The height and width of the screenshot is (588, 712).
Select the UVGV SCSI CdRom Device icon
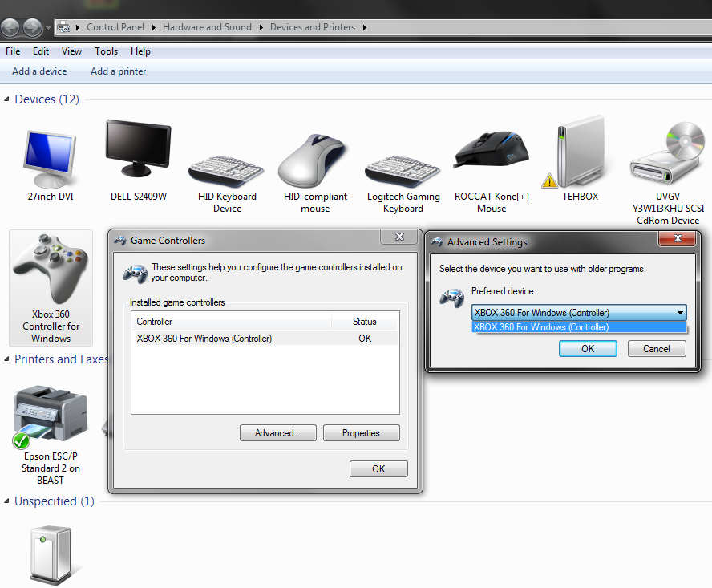[x=667, y=152]
